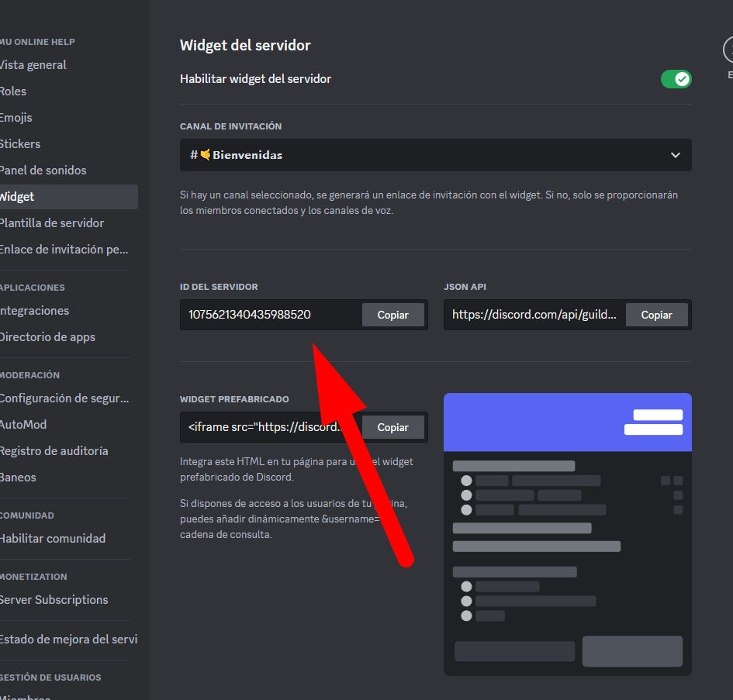733x700 pixels.
Task: Go to Emojis settings
Action: tap(16, 118)
